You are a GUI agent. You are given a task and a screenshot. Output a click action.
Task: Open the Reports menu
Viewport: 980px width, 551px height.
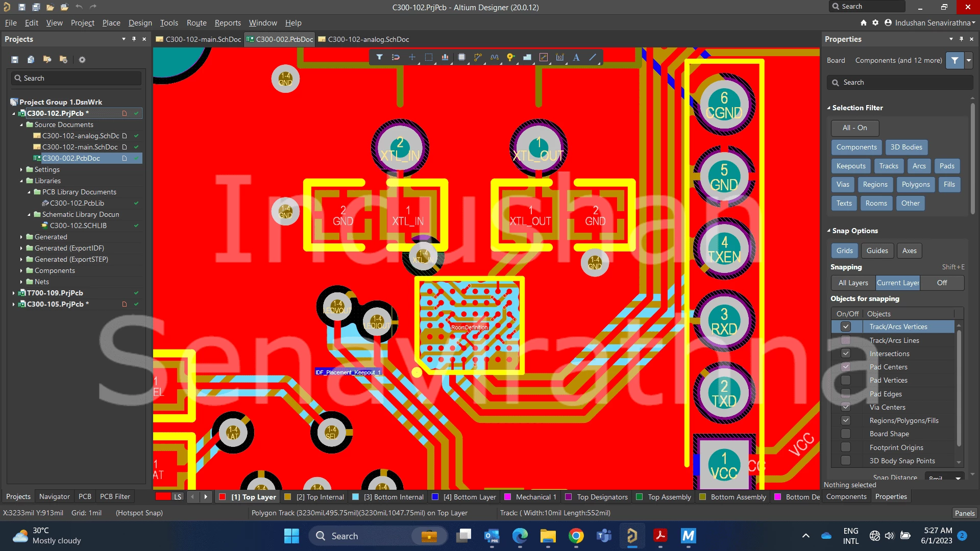pos(228,23)
